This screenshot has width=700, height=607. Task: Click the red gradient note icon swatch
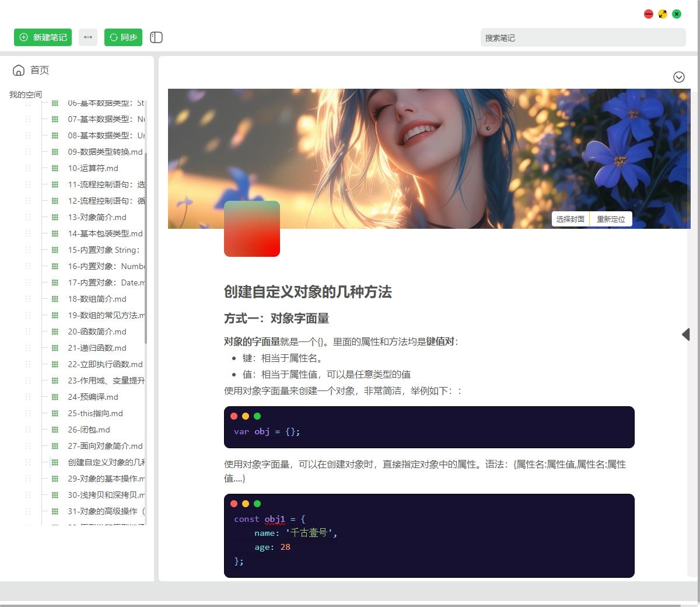[251, 228]
